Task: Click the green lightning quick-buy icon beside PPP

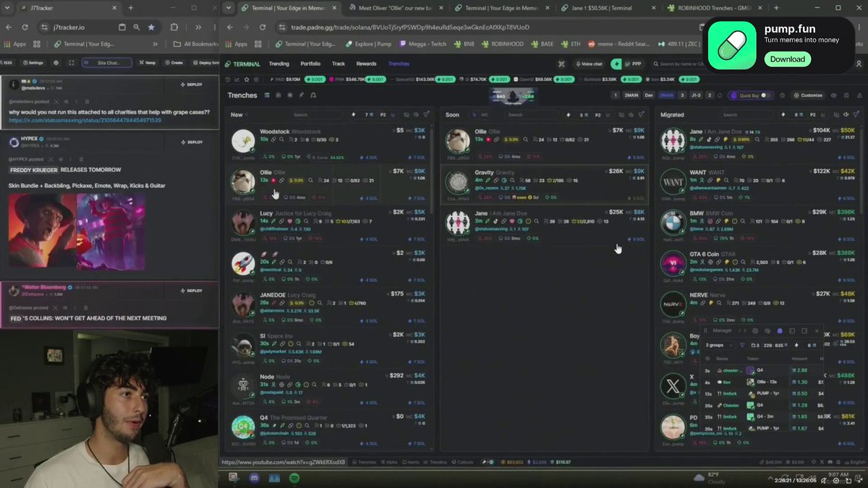Action: click(616, 64)
